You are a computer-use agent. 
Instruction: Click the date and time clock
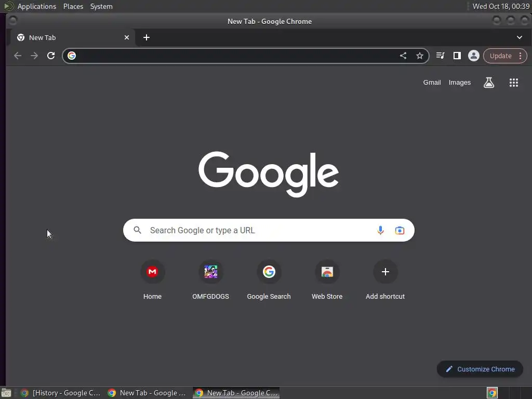(501, 6)
